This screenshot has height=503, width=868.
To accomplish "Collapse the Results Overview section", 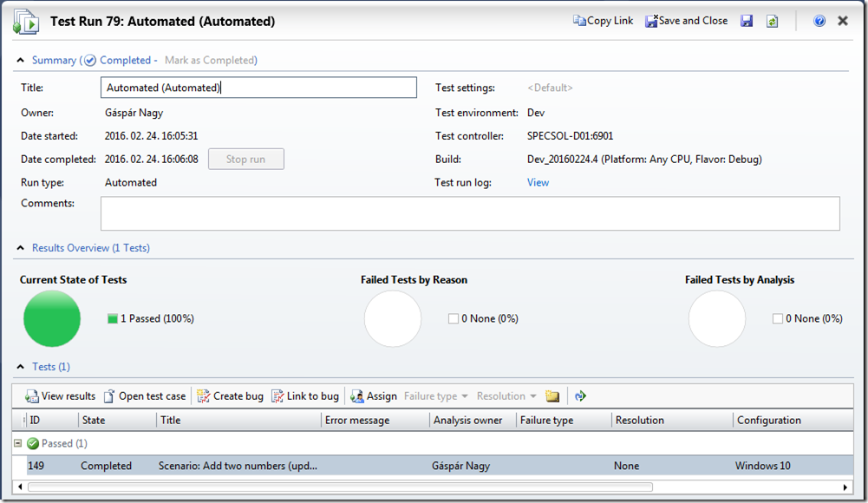I will click(x=21, y=248).
